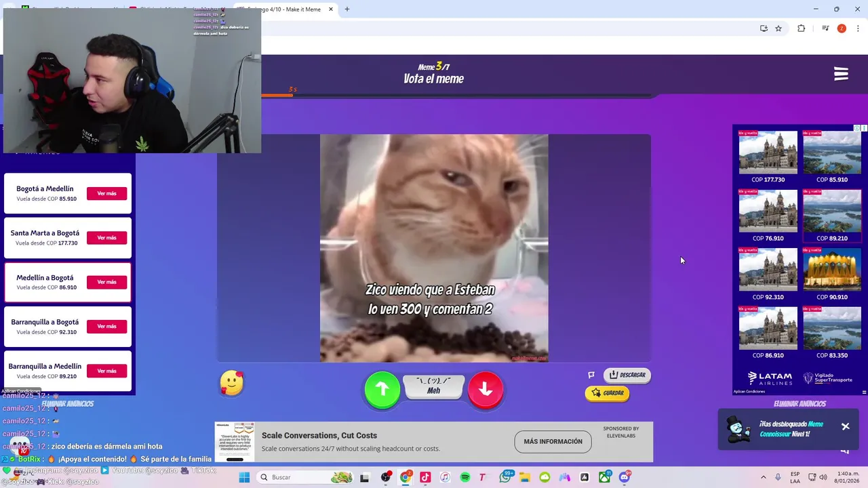Bookmark this page with the star icon
Screen dimensions: 868x488
[x=778, y=28]
